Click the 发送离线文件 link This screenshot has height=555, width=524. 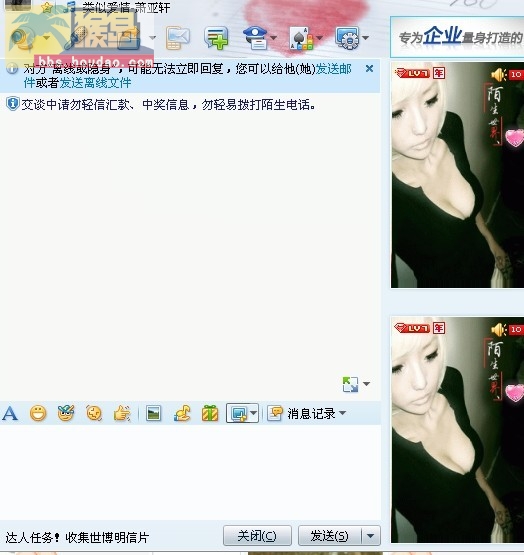[95, 83]
